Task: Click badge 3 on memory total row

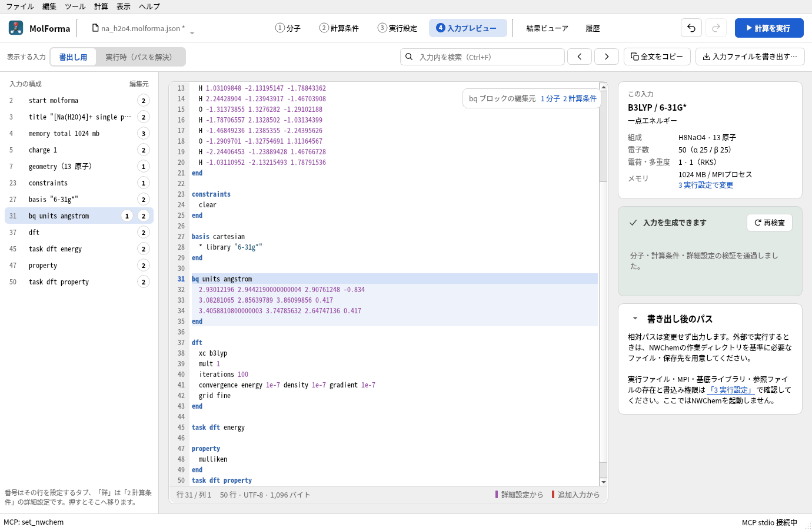Action: 143,134
